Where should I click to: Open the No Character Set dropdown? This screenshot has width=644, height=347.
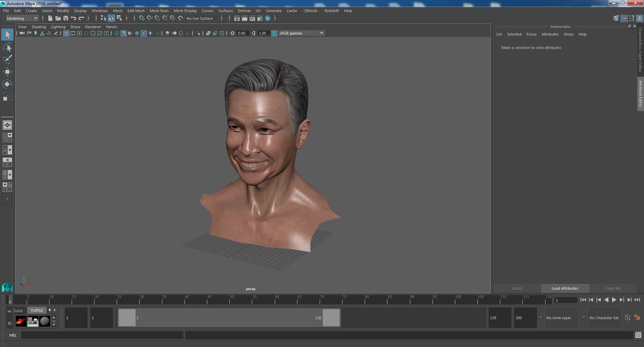(x=604, y=318)
